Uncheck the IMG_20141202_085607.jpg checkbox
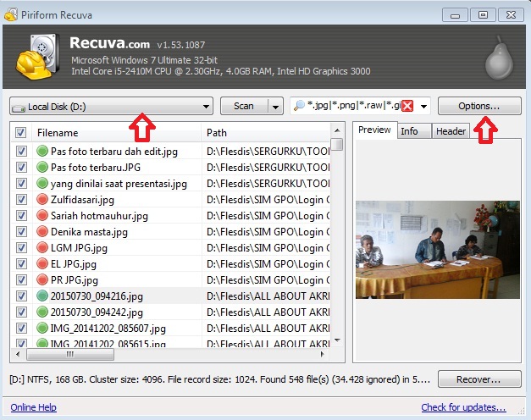Image resolution: width=531 pixels, height=420 pixels. [21, 328]
